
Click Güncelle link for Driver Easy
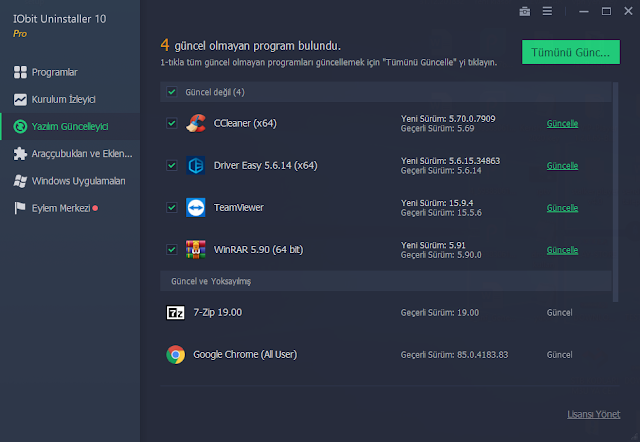(x=562, y=165)
